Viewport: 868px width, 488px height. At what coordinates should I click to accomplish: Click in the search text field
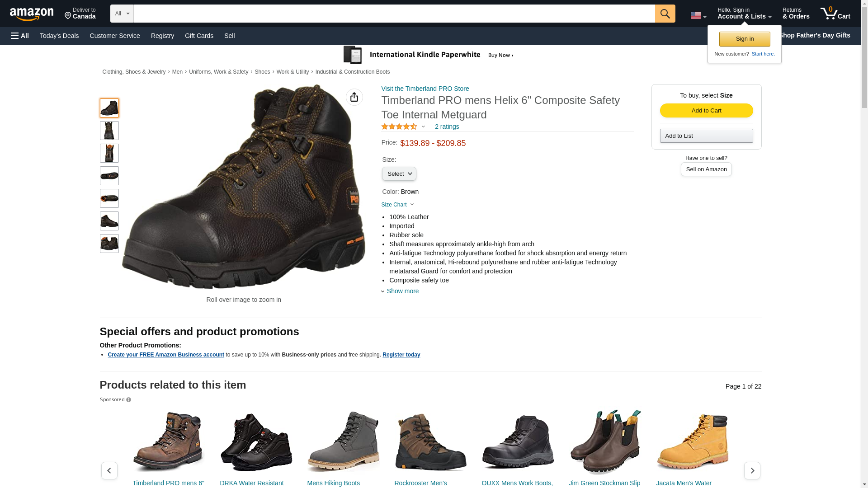pyautogui.click(x=394, y=14)
